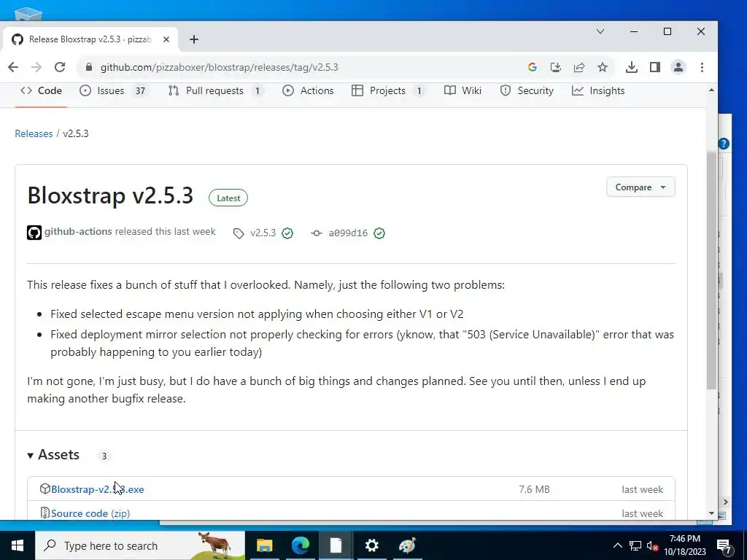The image size is (747, 560).
Task: Open the network status tray icon
Action: click(635, 545)
